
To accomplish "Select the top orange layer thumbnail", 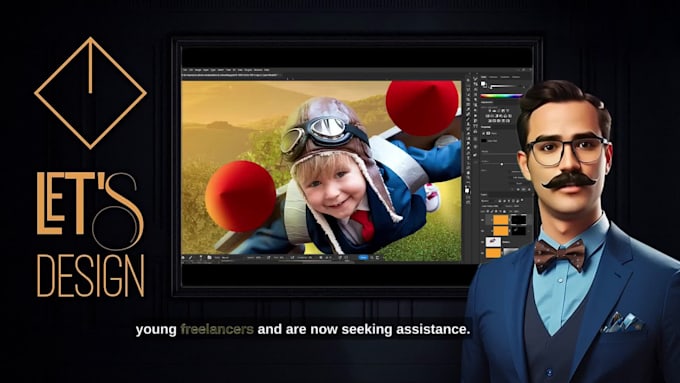I will [500, 220].
